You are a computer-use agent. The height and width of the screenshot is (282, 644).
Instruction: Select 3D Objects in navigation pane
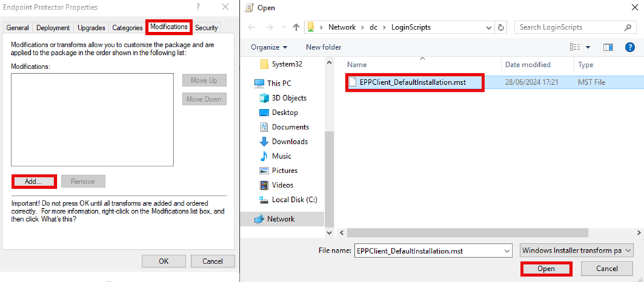(x=288, y=98)
